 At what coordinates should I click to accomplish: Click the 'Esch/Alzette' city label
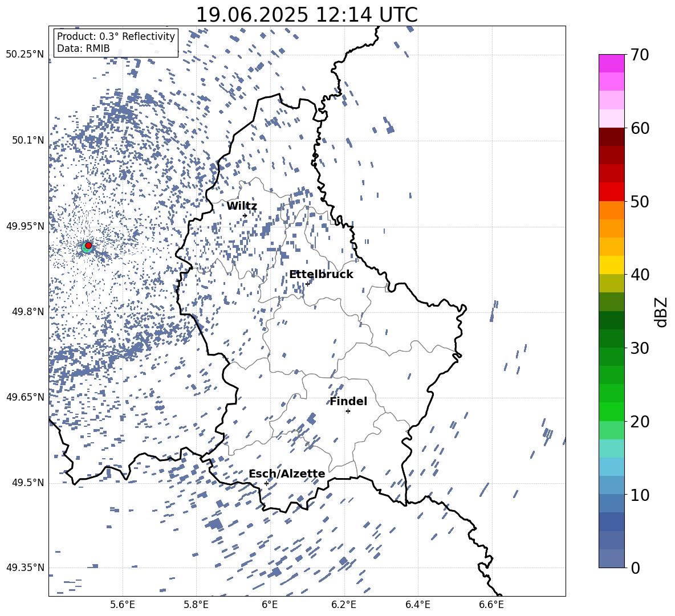(x=287, y=474)
